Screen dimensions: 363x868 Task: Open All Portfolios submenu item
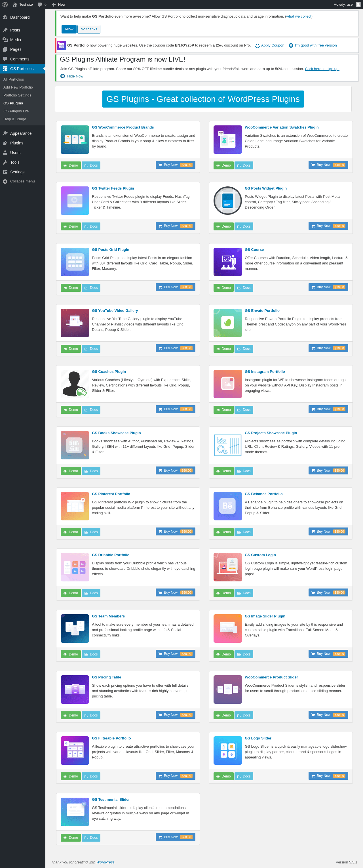13,79
